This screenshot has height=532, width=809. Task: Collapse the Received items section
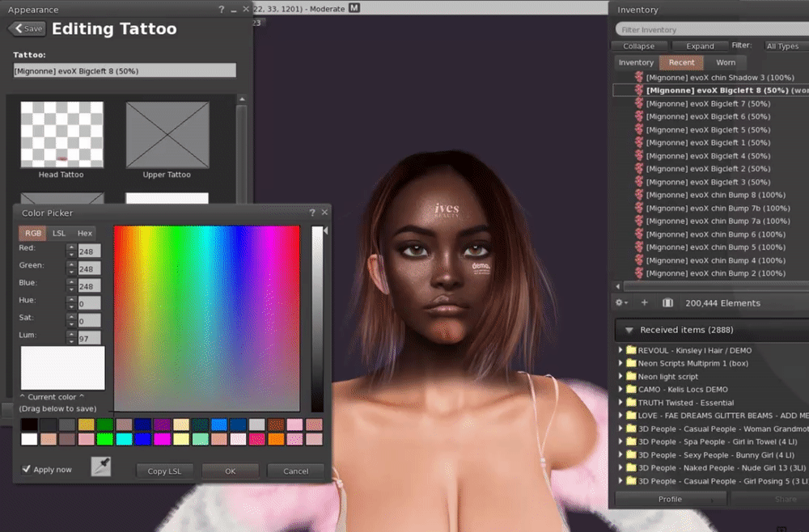point(629,330)
